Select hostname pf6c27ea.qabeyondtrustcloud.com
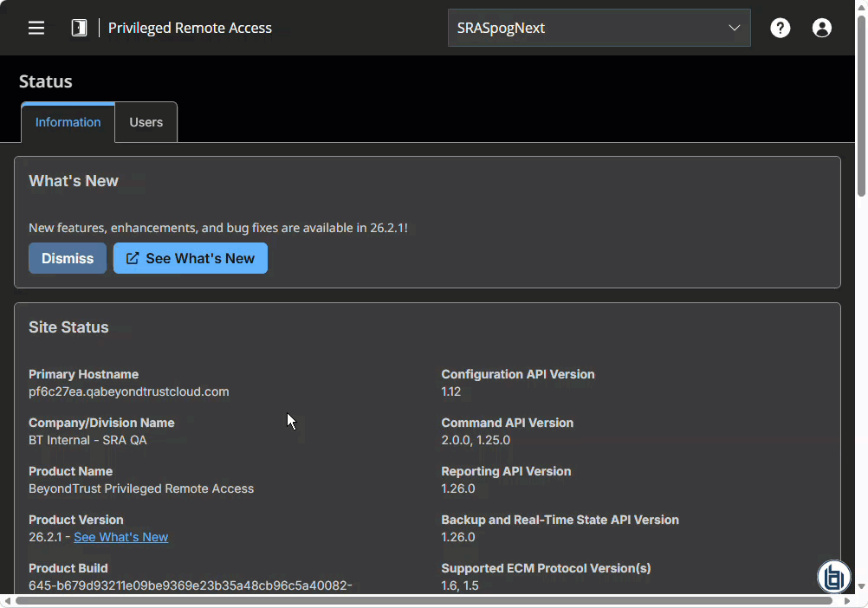The image size is (868, 608). point(129,391)
